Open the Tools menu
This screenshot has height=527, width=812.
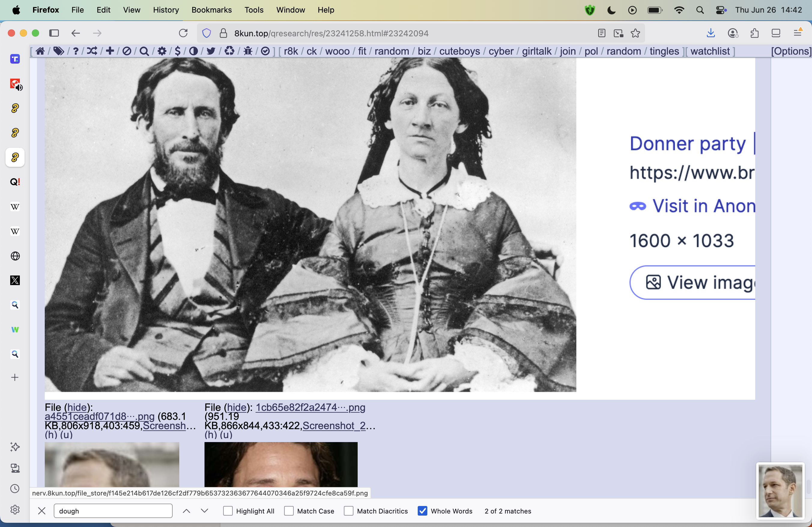click(254, 10)
